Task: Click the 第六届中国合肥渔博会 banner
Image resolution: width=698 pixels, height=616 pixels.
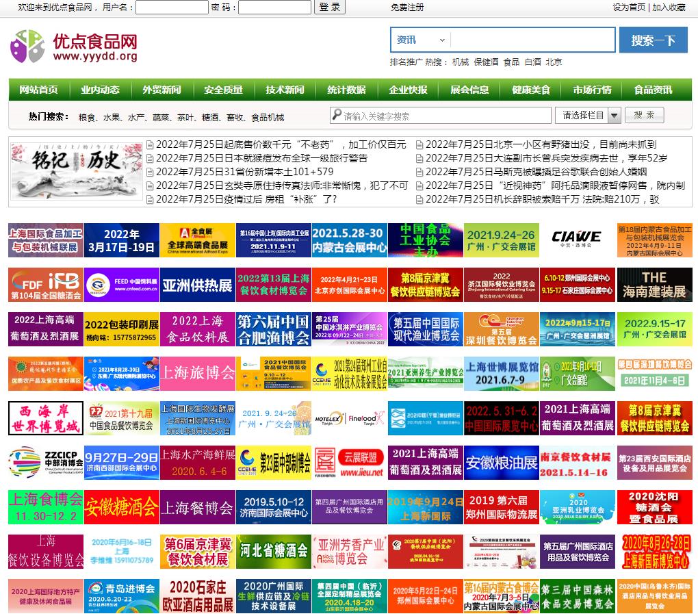Action: tap(273, 329)
